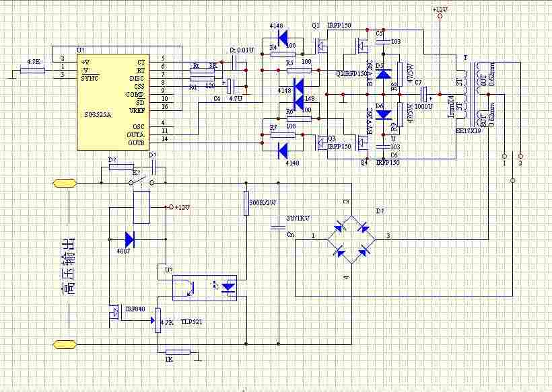Viewport: 552px width, 392px height.
Task: Click the 4007 diode symbol
Action: [129, 240]
